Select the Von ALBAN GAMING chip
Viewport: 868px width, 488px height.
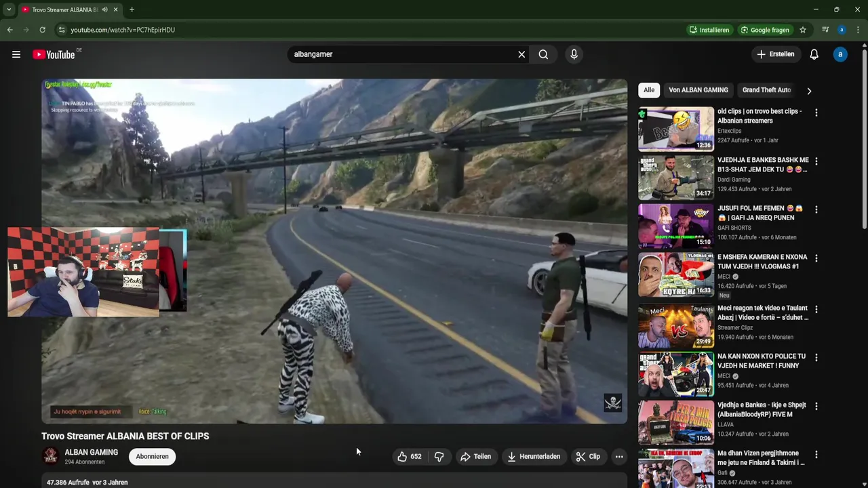coord(698,90)
